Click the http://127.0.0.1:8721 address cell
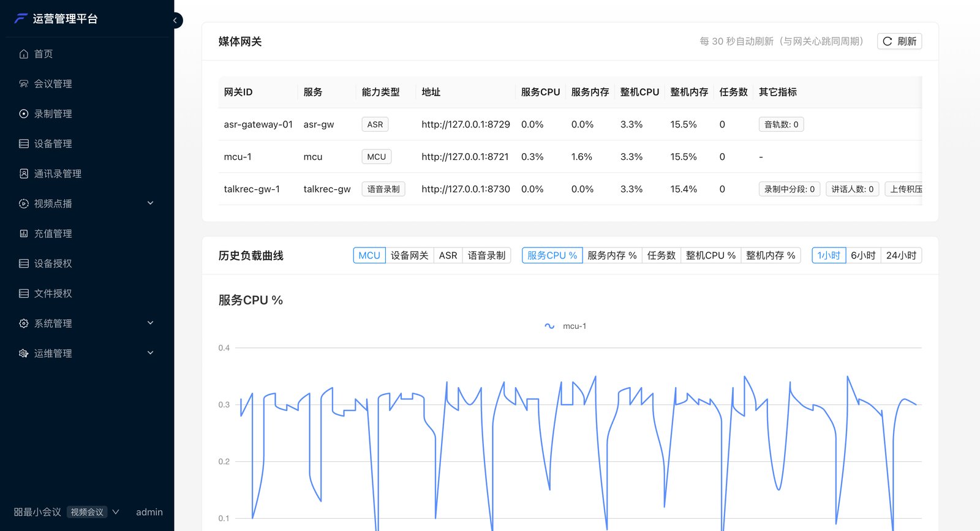980x531 pixels. (465, 157)
